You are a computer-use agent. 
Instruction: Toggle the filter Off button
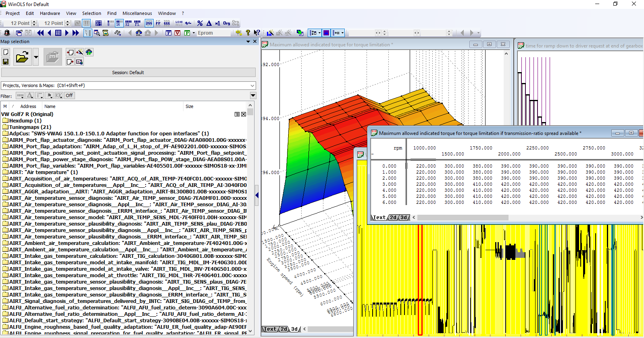[x=69, y=95]
